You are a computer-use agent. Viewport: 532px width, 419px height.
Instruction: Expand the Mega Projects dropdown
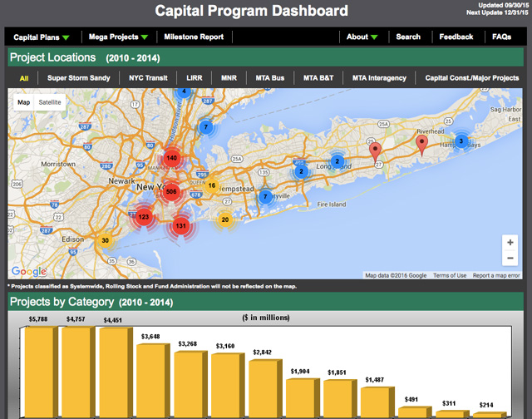click(x=118, y=37)
